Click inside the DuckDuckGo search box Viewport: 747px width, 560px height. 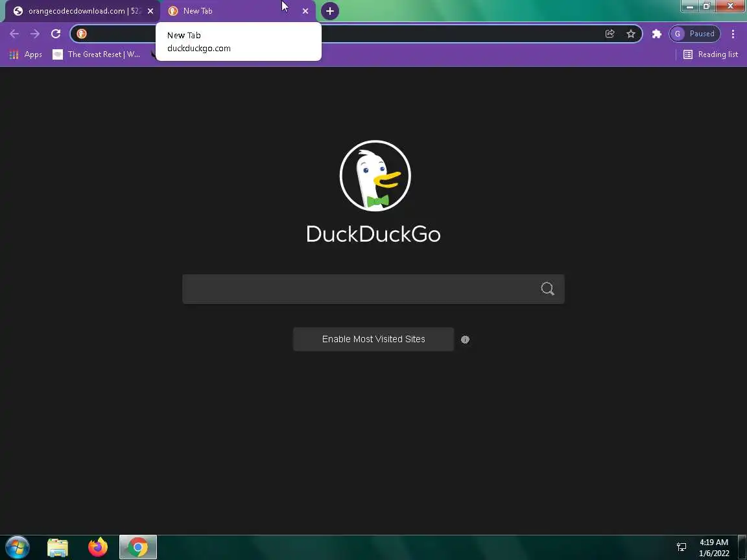373,288
